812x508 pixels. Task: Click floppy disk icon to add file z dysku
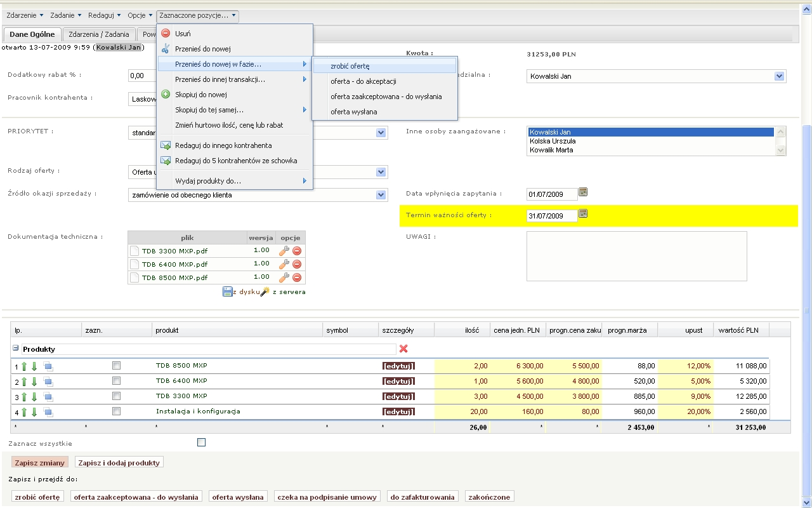228,291
